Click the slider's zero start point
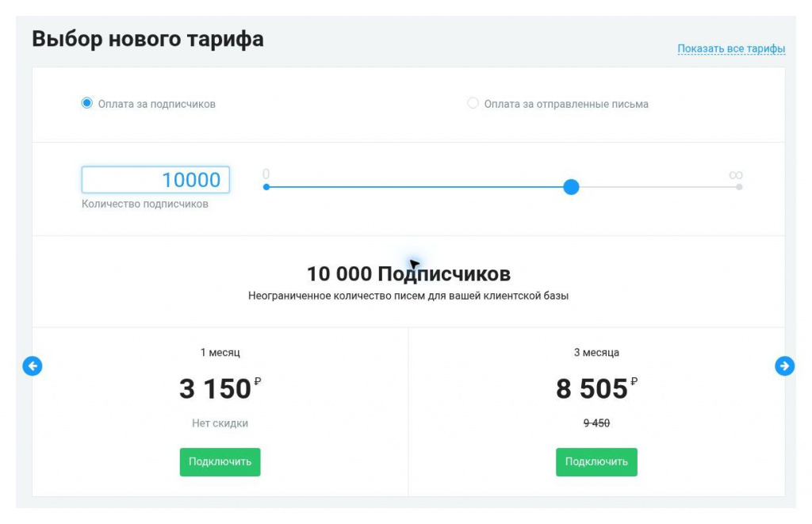The width and height of the screenshot is (812, 524). pyautogui.click(x=266, y=187)
